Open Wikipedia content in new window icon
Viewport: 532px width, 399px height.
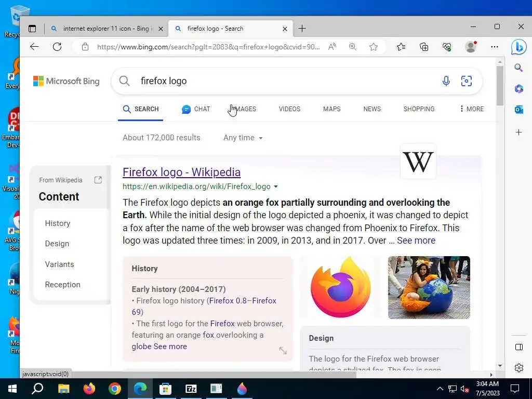[x=98, y=180]
